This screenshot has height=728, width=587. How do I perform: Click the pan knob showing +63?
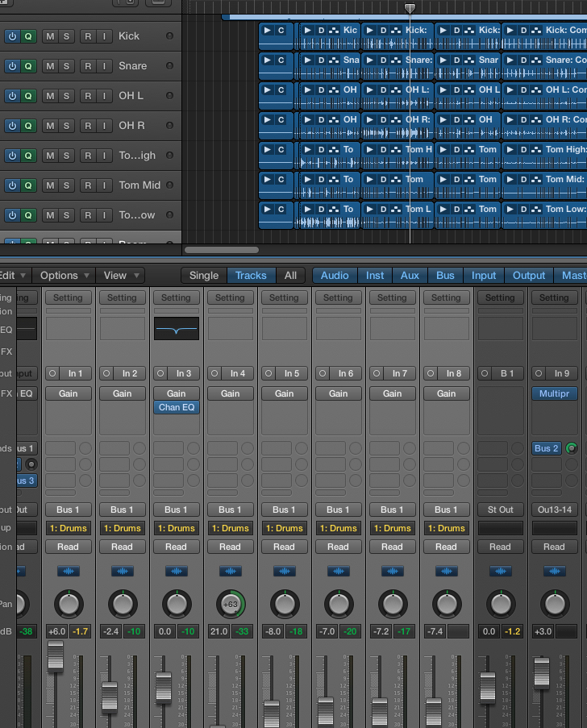[230, 604]
